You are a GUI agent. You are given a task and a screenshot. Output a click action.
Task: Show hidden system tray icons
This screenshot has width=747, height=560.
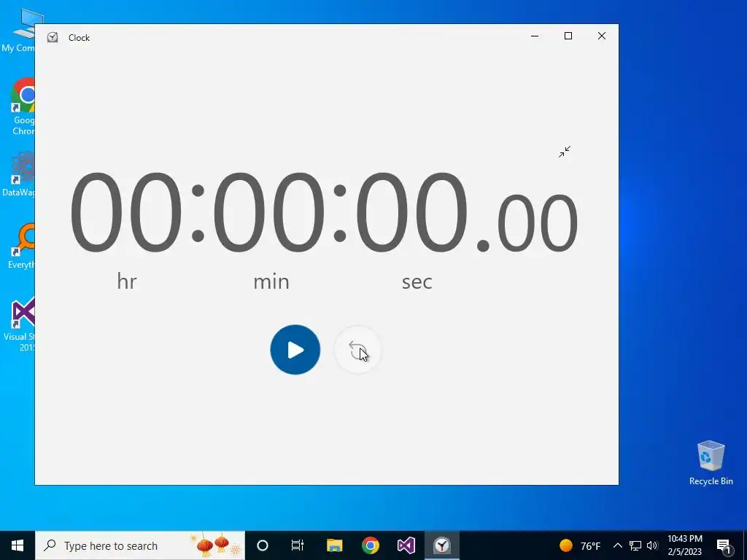617,545
